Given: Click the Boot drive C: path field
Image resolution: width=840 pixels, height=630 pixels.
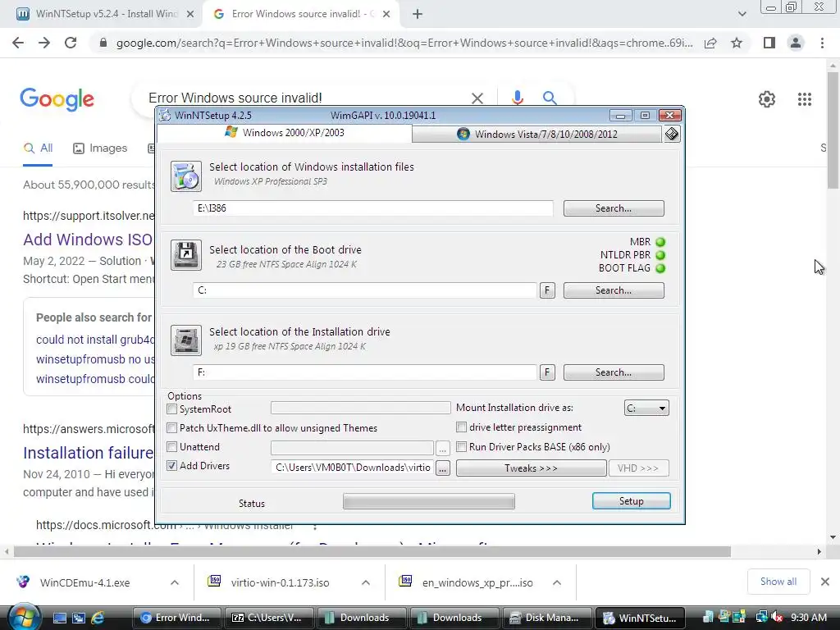Looking at the screenshot, I should pos(365,290).
